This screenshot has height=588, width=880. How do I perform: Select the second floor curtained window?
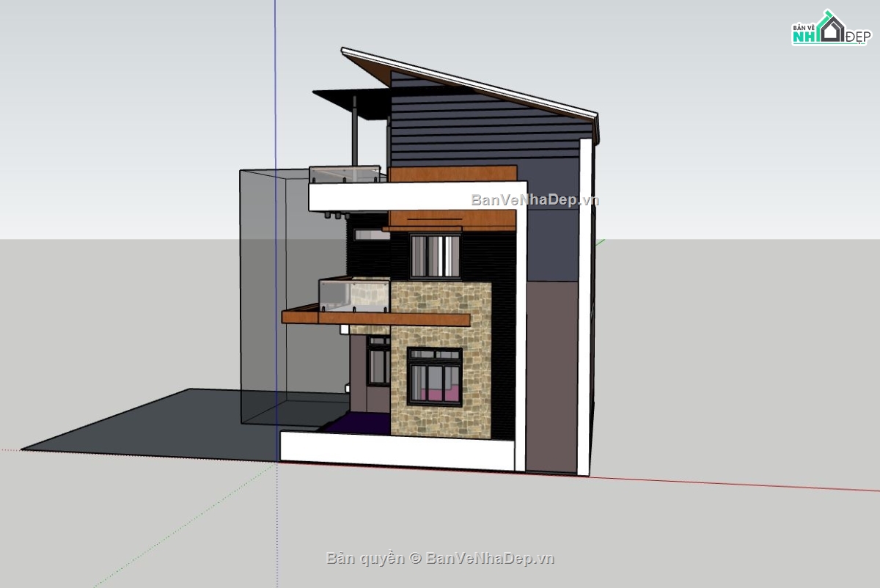coord(435,257)
